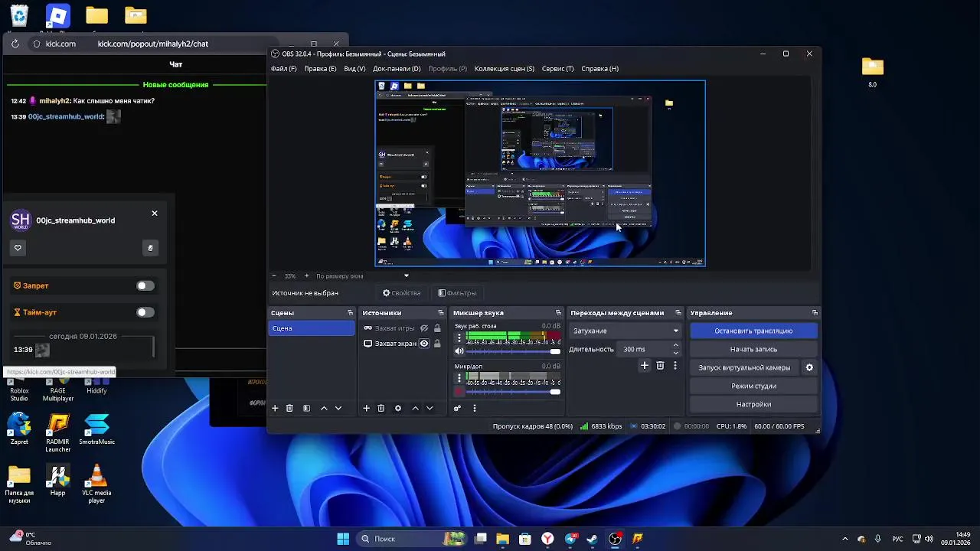Open virtual camera settings gear
The width and height of the screenshot is (980, 551).
[x=809, y=367]
